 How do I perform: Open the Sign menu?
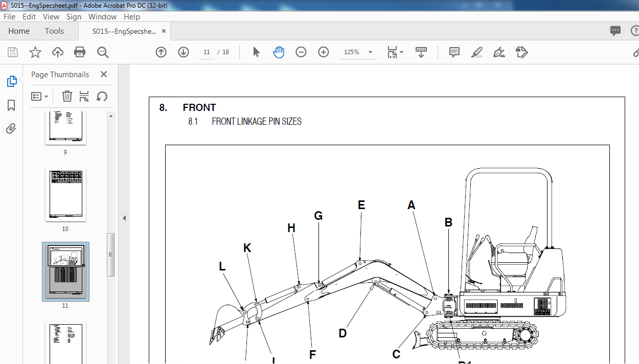(x=74, y=17)
